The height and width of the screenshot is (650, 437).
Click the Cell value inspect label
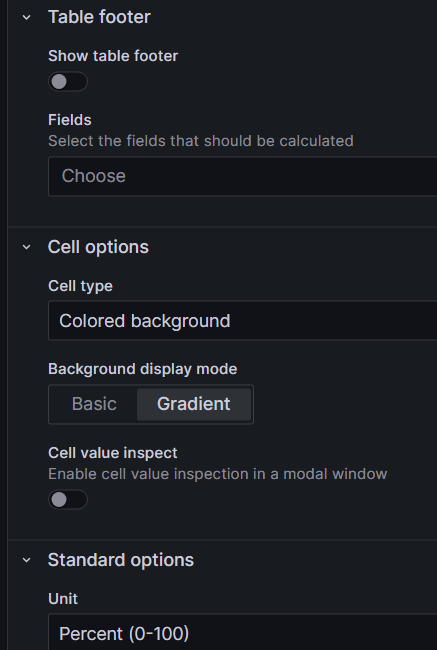click(x=113, y=453)
